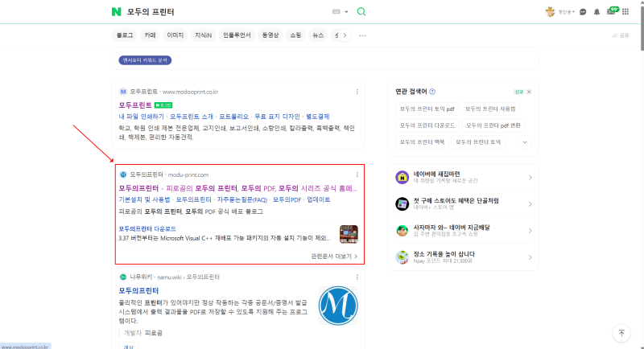
Task: Open the mail icon with 99+ badge
Action: (x=612, y=11)
